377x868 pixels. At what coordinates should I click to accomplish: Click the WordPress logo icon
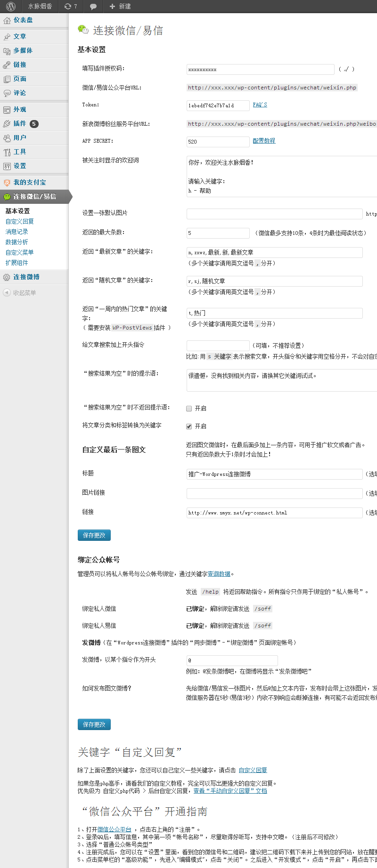pyautogui.click(x=11, y=7)
